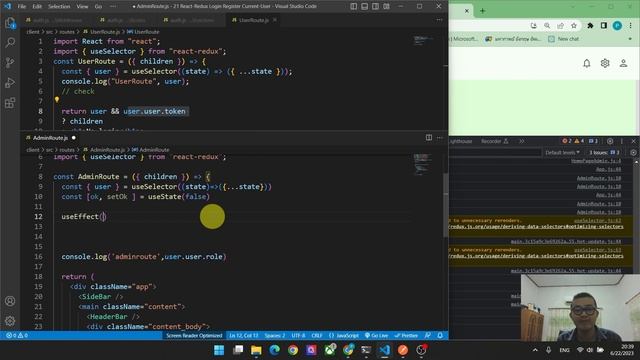Screen dimensions: 640x360
Task: Open Chrome's side panel icon
Action: coord(604,26)
